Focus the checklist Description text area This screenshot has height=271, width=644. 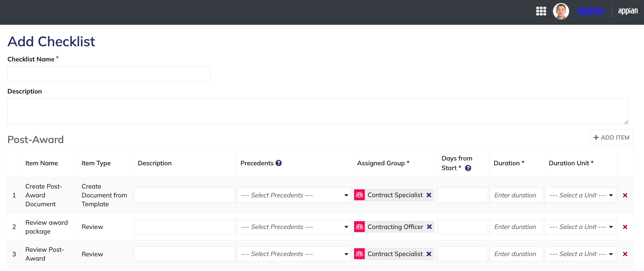pos(318,111)
